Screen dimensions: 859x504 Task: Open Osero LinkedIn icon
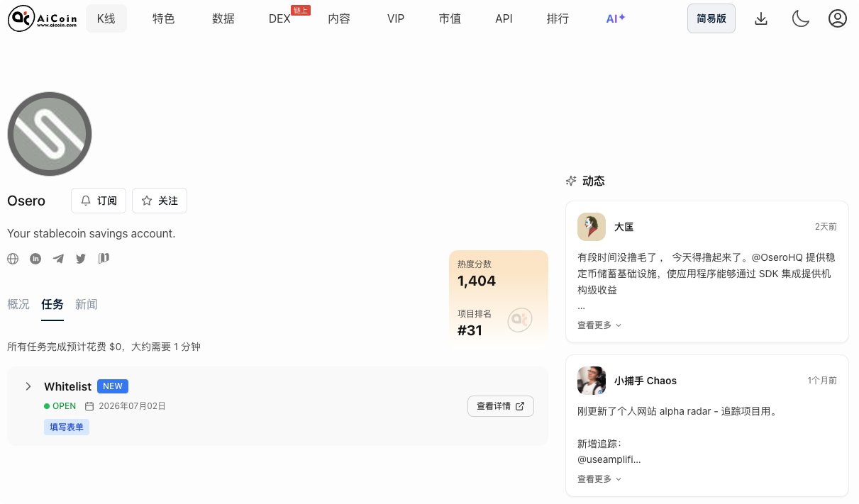[x=35, y=259]
